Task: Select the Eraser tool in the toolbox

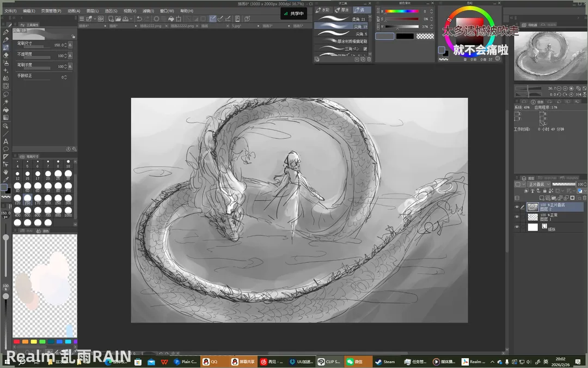Action: [x=6, y=55]
